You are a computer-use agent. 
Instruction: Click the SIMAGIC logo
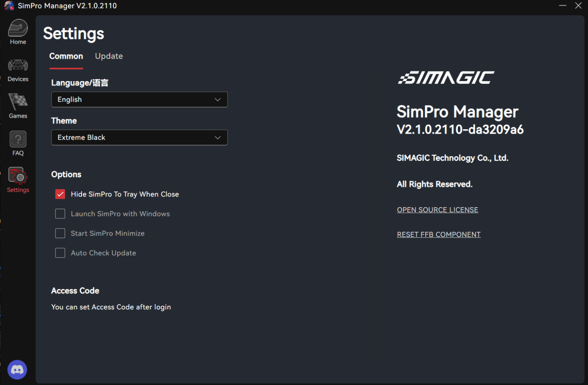click(446, 78)
